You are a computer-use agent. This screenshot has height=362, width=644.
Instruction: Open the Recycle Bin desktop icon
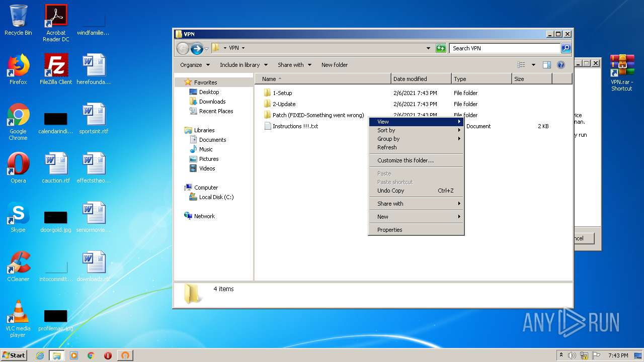point(18,20)
